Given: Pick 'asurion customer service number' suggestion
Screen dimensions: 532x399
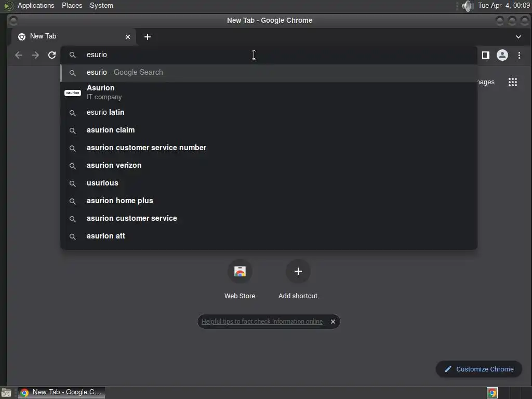Looking at the screenshot, I should (269, 148).
